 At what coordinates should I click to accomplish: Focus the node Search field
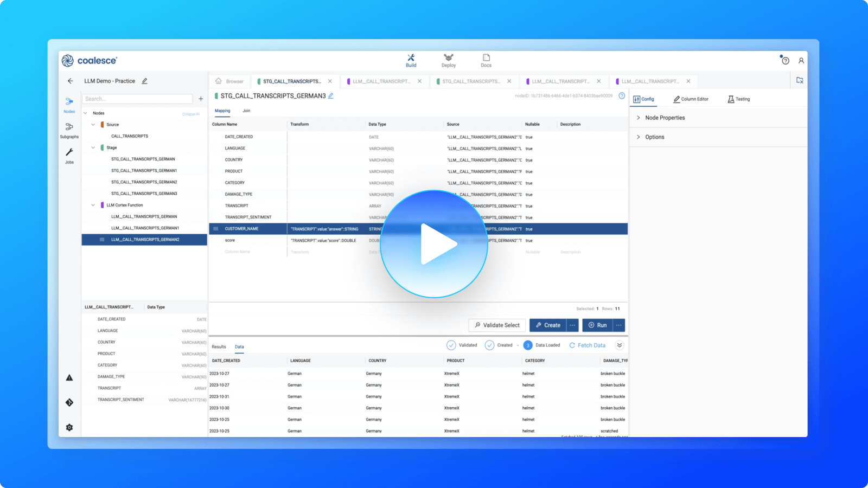tap(137, 99)
